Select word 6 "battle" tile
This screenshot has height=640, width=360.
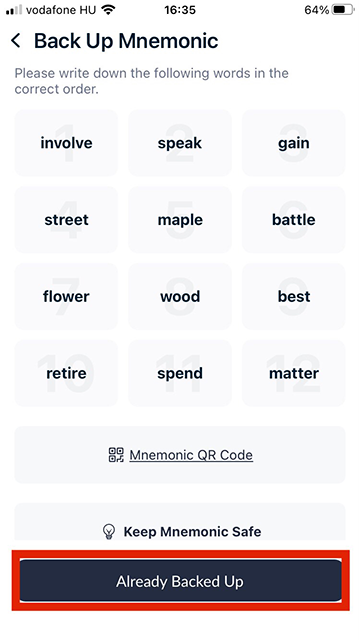(294, 220)
